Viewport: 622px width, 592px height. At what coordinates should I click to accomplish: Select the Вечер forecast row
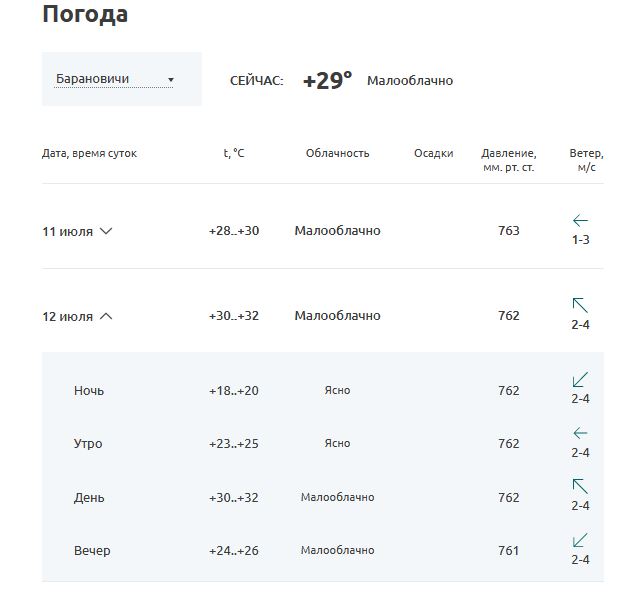[x=323, y=550]
